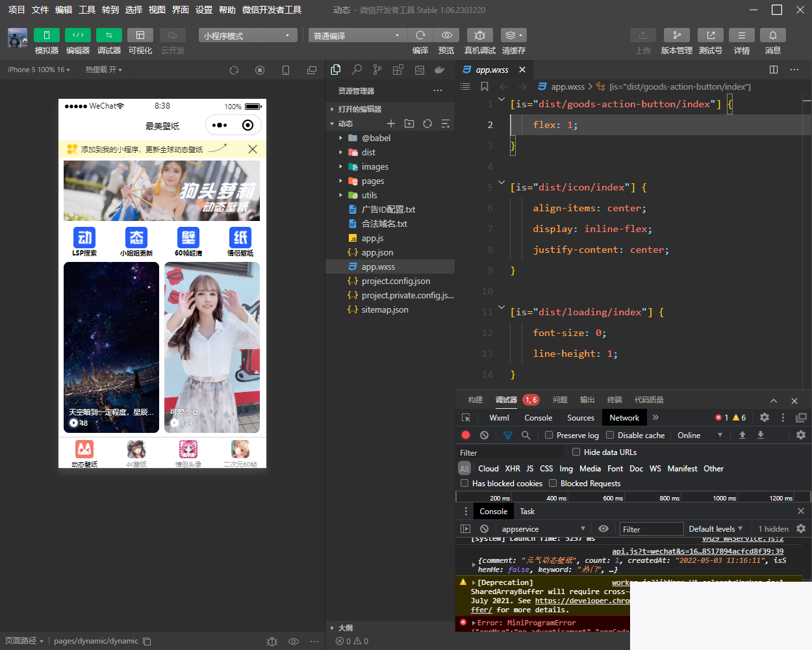Filter network requests by XHR
This screenshot has width=812, height=650.
pyautogui.click(x=512, y=468)
